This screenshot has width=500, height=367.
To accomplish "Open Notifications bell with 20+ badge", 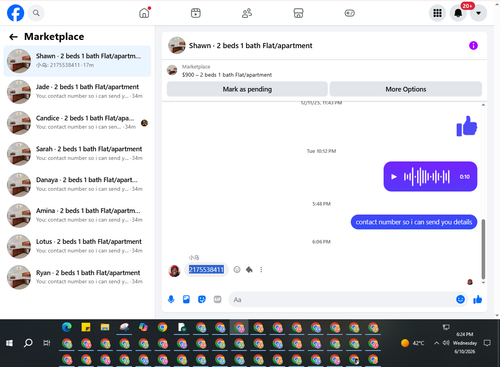I will click(x=458, y=13).
